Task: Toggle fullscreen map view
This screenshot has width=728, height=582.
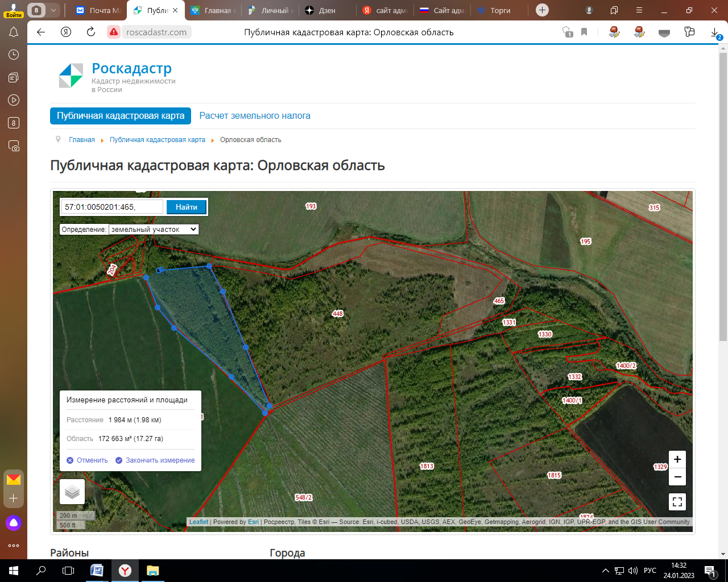Action: 677,502
